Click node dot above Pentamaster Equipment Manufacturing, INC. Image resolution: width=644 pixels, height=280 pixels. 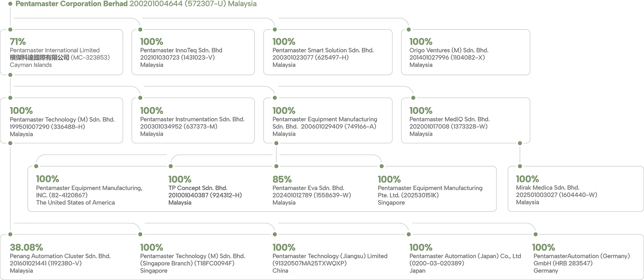(36, 166)
